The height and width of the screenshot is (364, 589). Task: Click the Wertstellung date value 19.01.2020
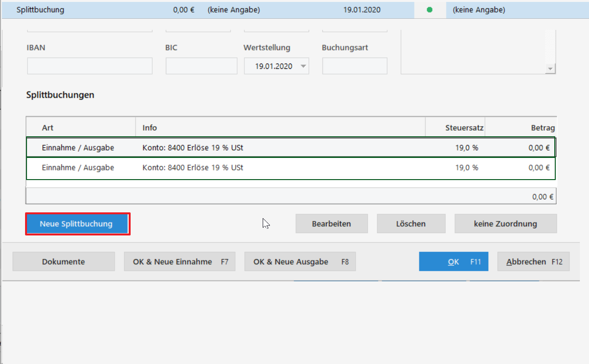(x=274, y=66)
